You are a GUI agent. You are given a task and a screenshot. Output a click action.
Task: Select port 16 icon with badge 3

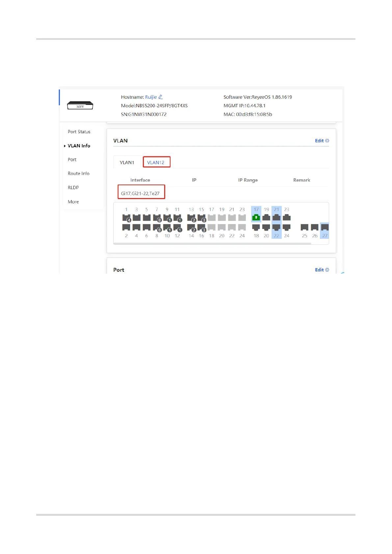click(x=201, y=227)
